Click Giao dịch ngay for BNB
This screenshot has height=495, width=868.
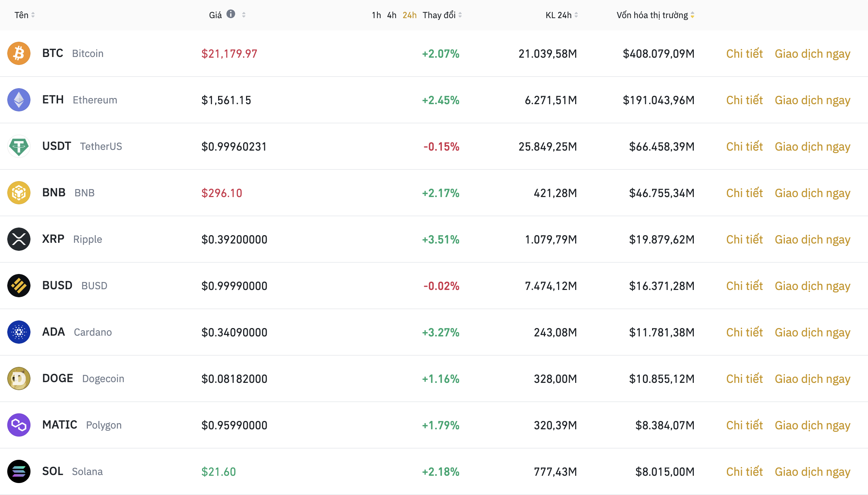(x=812, y=194)
